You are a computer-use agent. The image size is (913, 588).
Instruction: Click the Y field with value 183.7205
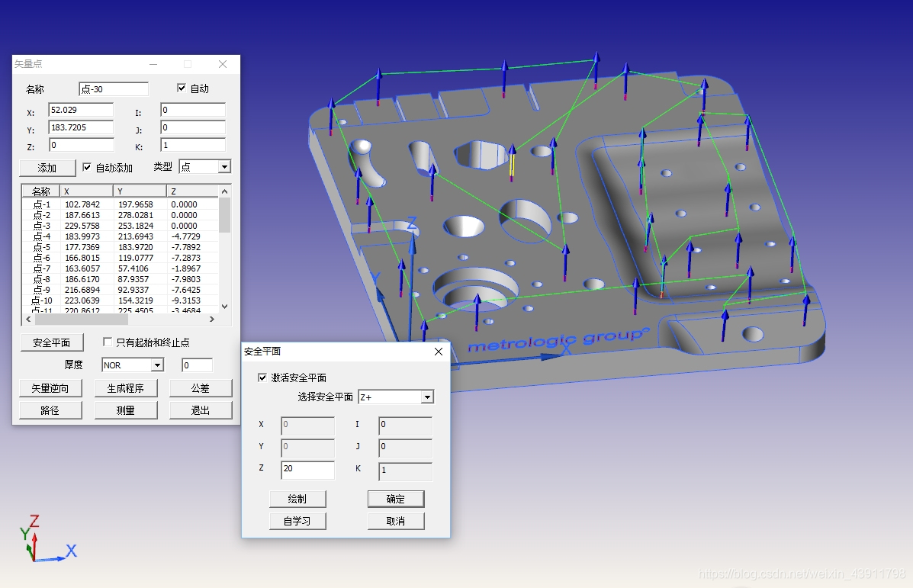click(81, 127)
